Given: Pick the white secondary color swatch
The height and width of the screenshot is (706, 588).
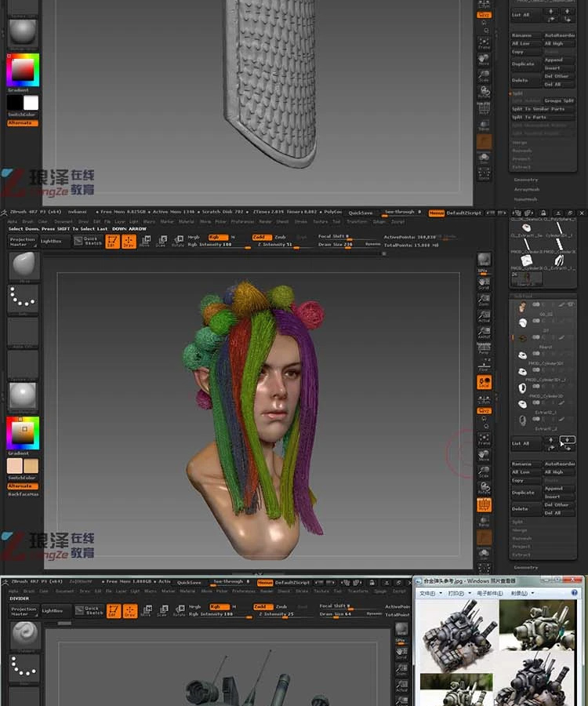Looking at the screenshot, I should pyautogui.click(x=31, y=103).
